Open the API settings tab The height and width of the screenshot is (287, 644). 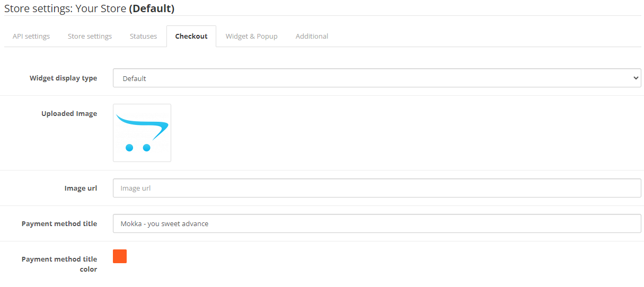31,37
